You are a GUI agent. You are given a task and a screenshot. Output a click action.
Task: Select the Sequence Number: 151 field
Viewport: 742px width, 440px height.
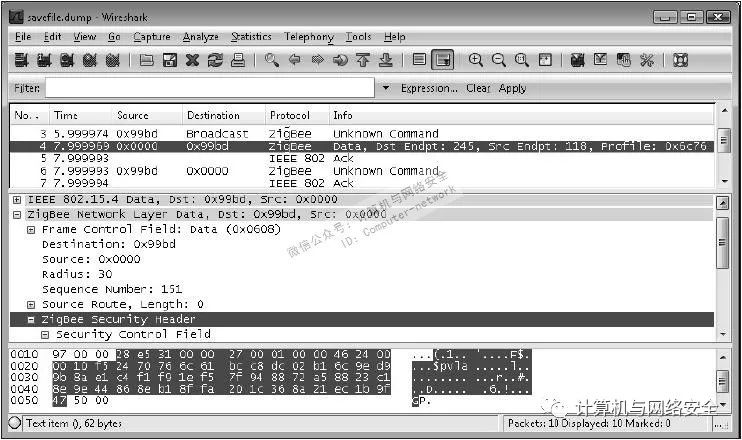[x=112, y=290]
